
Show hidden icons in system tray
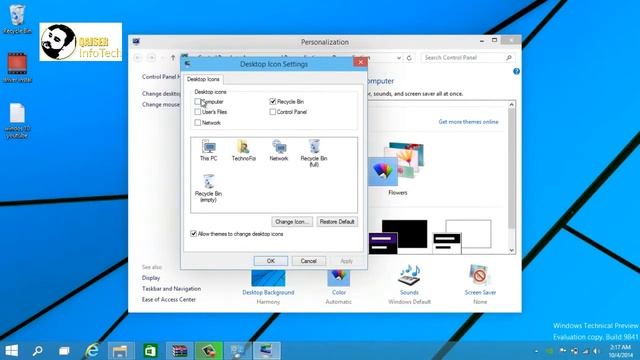536,351
